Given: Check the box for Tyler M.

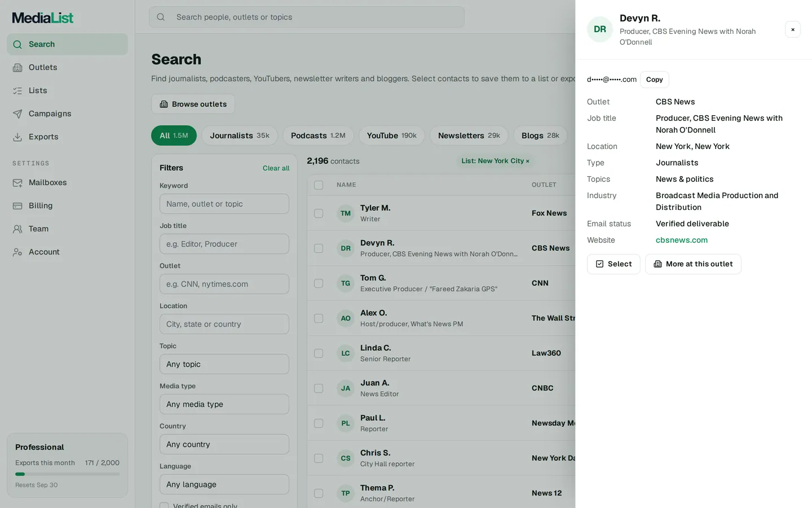Looking at the screenshot, I should point(319,213).
